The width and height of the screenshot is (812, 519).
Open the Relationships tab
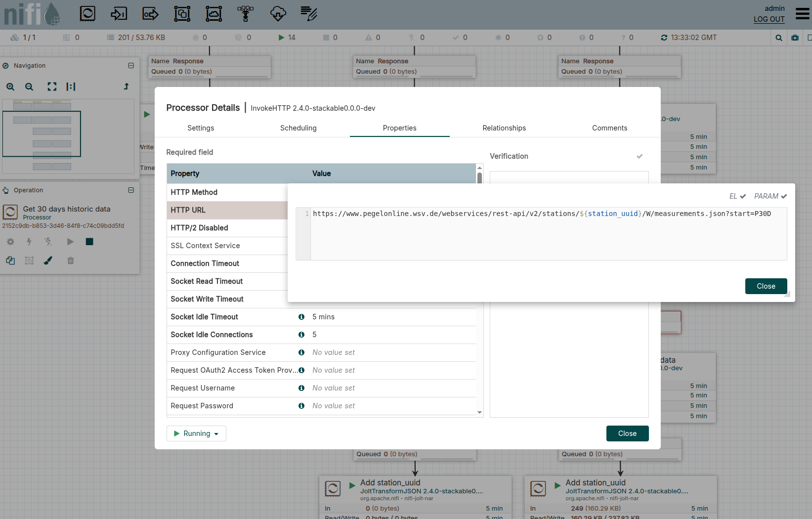504,128
